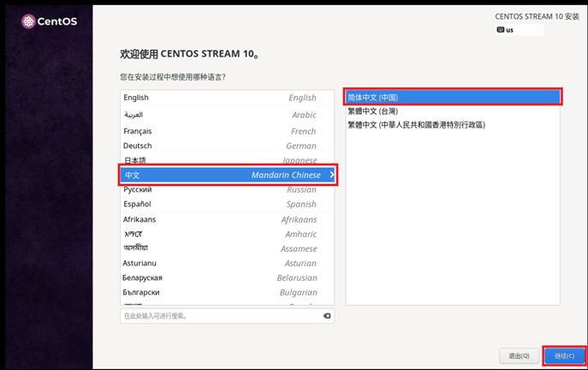This screenshot has width=588, height=370.
Task: Focus the language search input field
Action: pyautogui.click(x=227, y=316)
